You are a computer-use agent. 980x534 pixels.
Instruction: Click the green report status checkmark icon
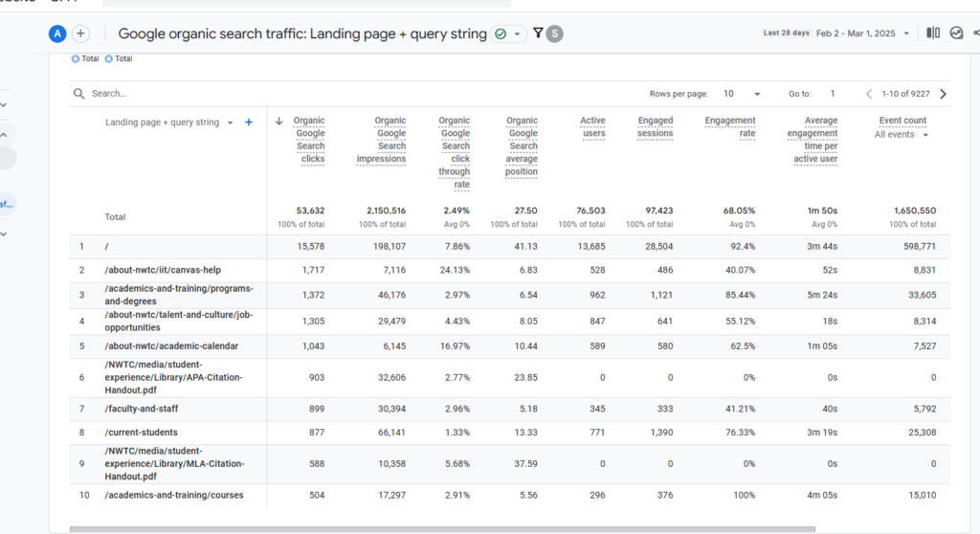[x=501, y=33]
